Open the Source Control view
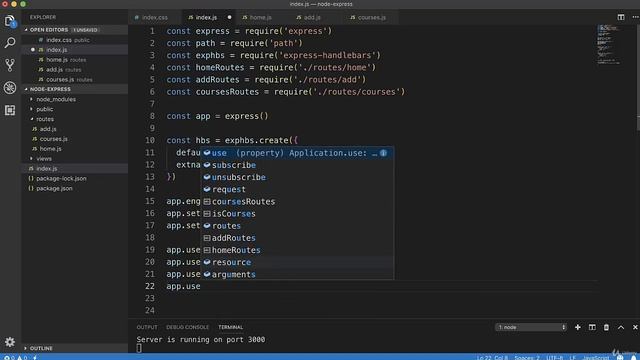Image resolution: width=640 pixels, height=360 pixels. click(x=10, y=65)
